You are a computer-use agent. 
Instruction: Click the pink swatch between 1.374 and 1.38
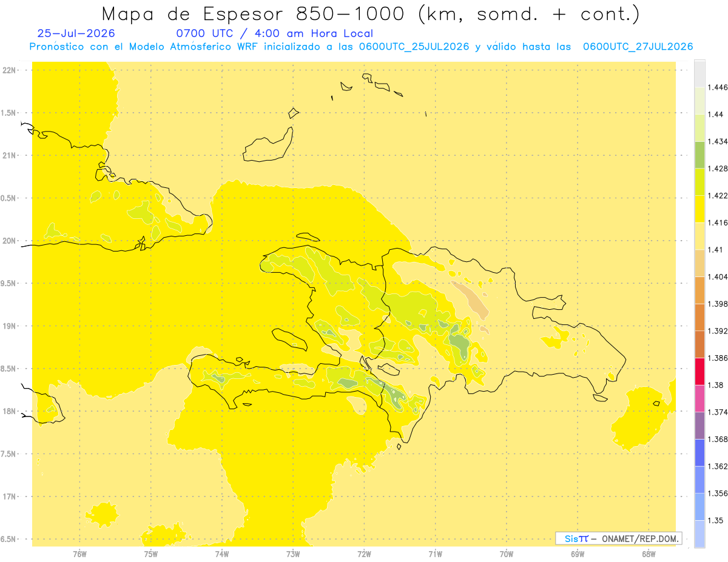(699, 398)
